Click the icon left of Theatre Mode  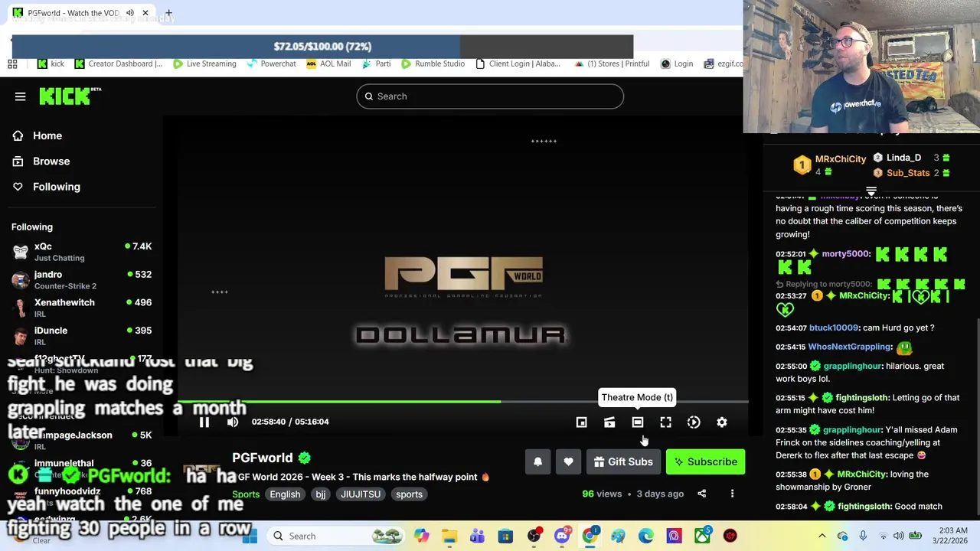coord(609,422)
